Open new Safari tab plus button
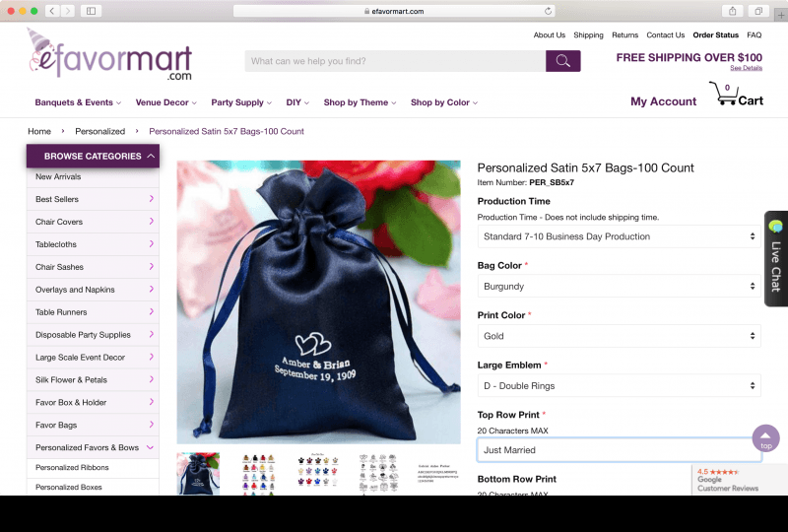Image resolution: width=788 pixels, height=532 pixels. click(x=781, y=15)
